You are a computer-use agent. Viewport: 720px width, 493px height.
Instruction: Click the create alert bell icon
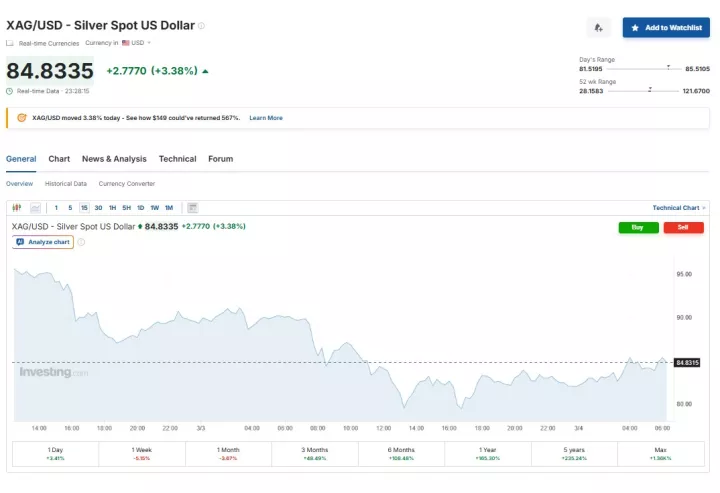tap(598, 28)
